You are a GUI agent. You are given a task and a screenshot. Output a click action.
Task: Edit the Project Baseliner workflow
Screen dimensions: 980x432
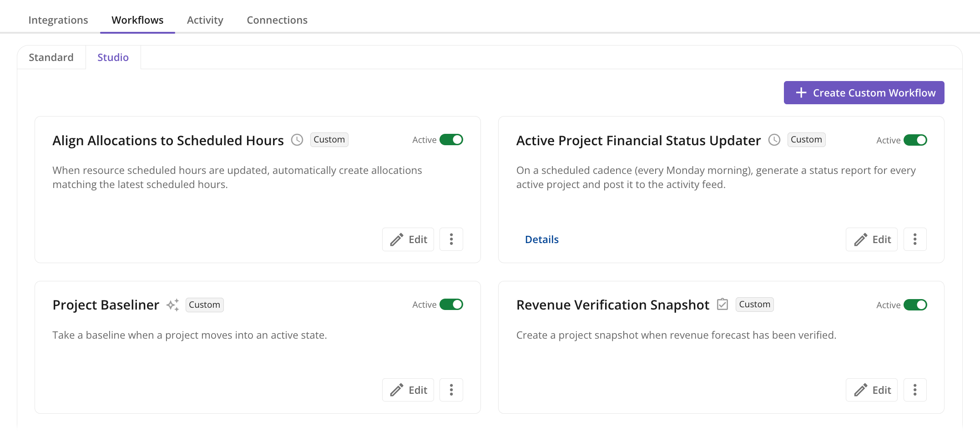408,390
